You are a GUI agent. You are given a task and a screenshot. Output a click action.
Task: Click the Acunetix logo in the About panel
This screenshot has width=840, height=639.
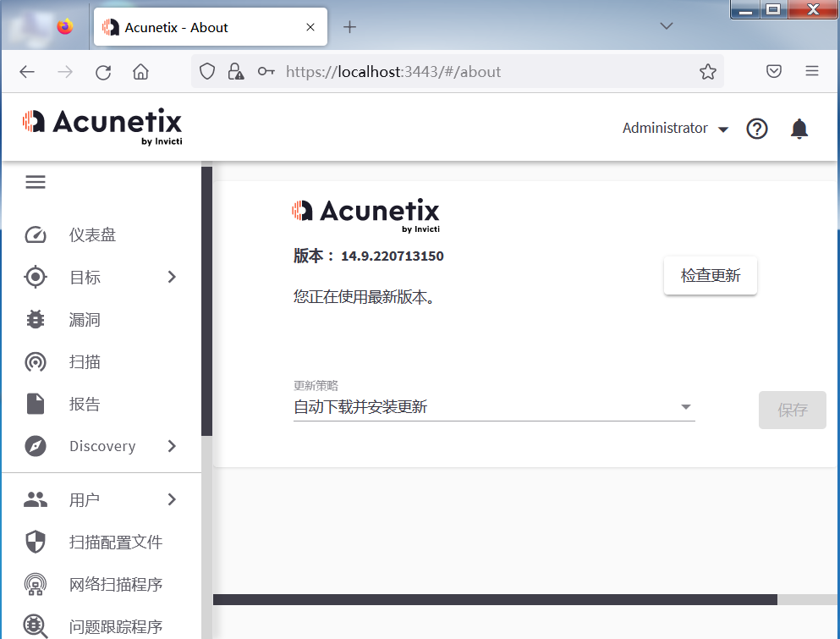click(366, 216)
